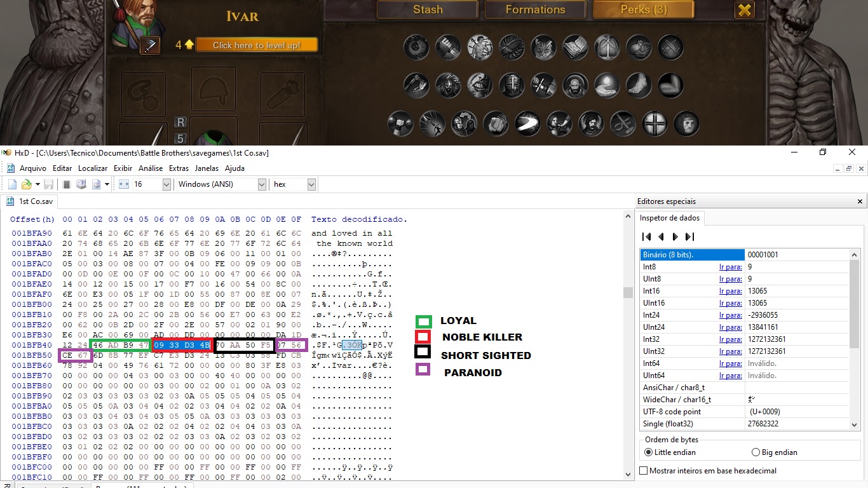Go to first byte in data inspector
This screenshot has width=868, height=488.
[647, 236]
